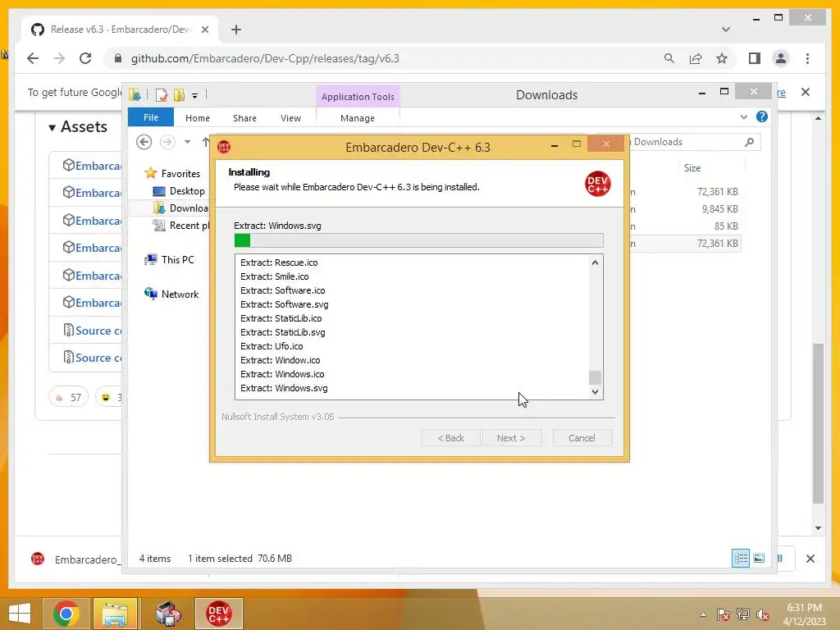Switch Explorer to large icons view
840x630 pixels.
pyautogui.click(x=759, y=558)
